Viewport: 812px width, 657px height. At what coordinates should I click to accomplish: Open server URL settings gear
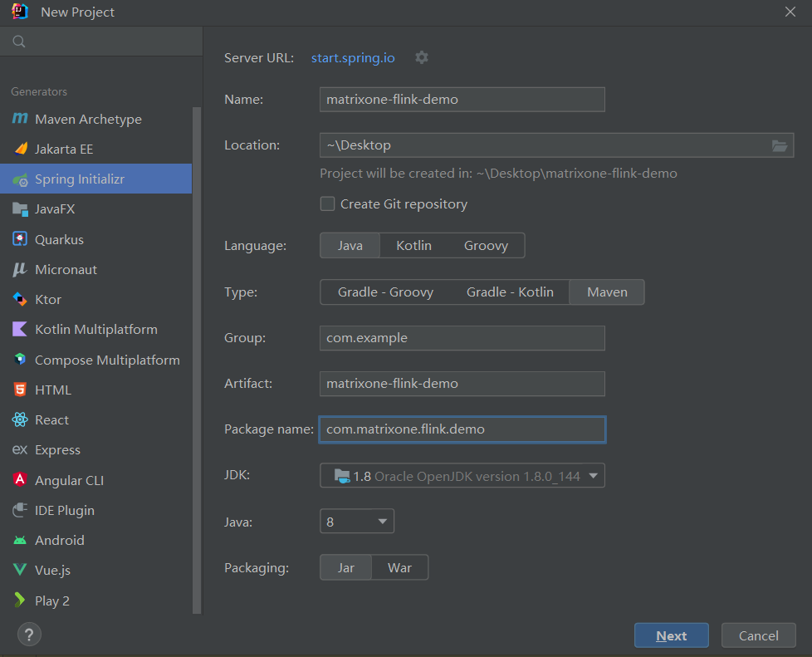tap(422, 57)
